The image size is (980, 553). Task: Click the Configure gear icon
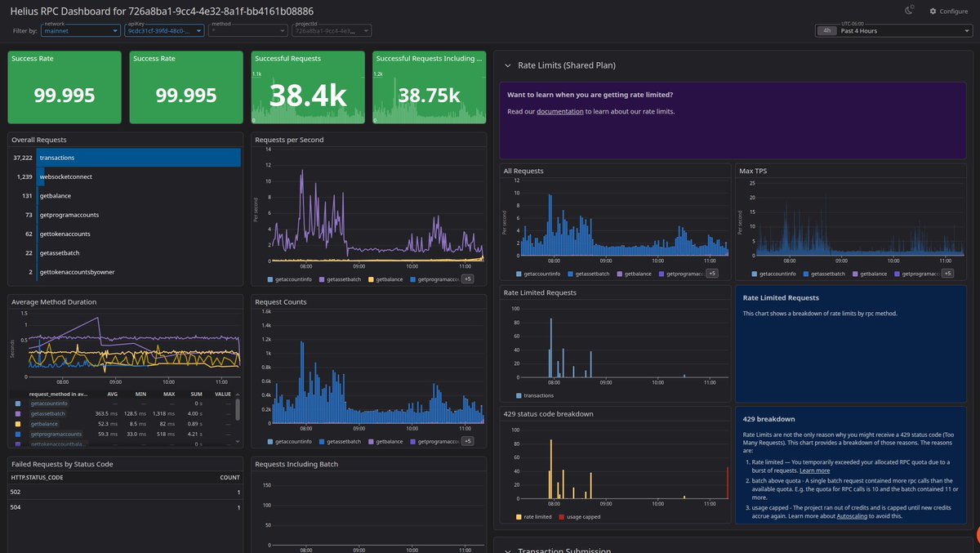933,11
